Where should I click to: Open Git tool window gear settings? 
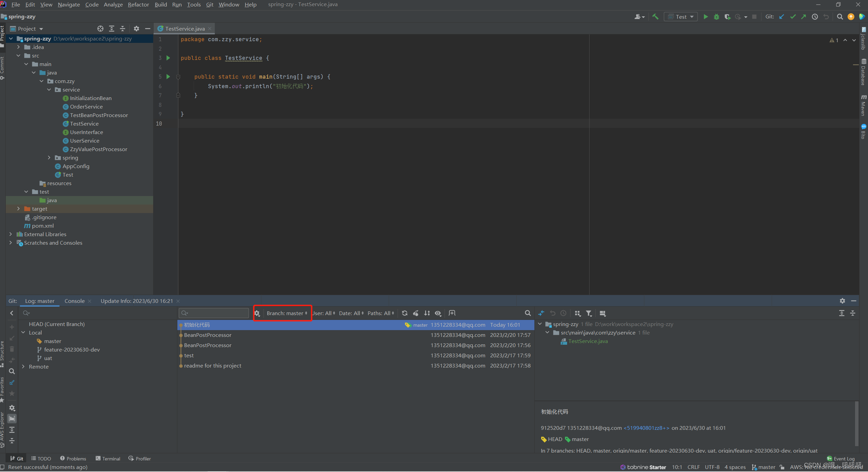coord(842,301)
